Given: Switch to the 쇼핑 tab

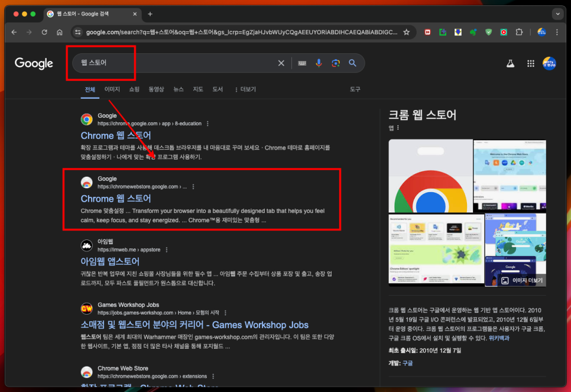Looking at the screenshot, I should point(134,89).
